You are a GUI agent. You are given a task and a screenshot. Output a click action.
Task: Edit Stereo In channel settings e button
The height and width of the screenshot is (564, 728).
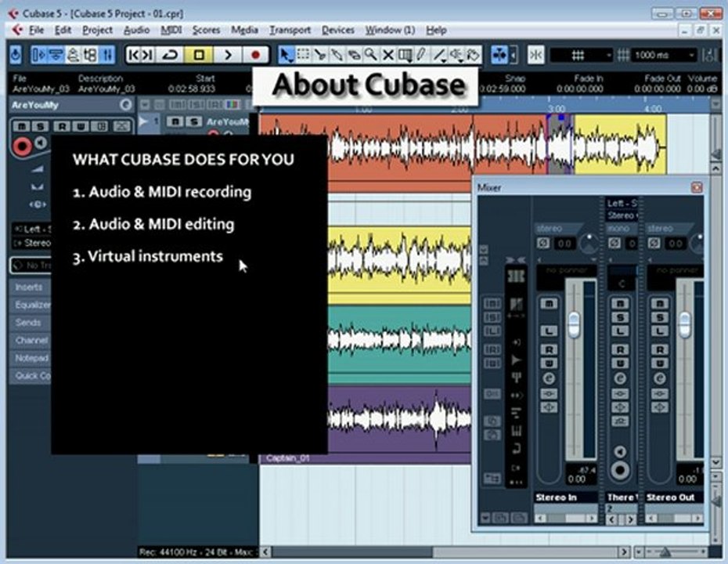[x=549, y=378]
